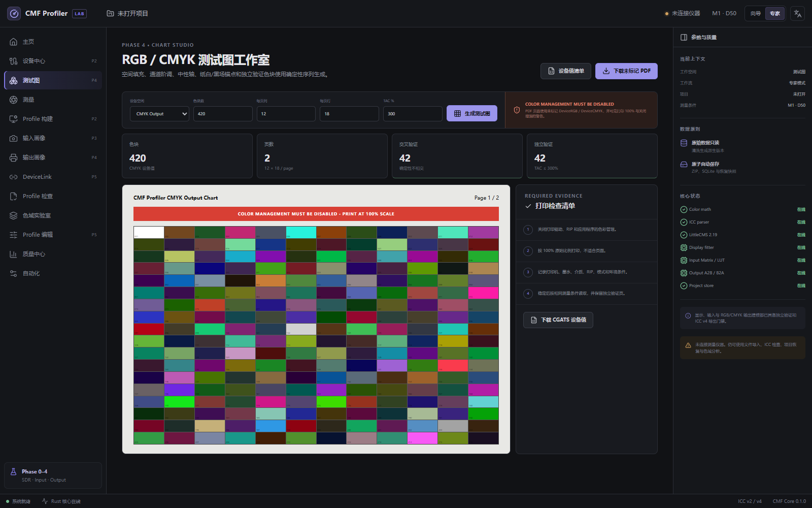Image resolution: width=812 pixels, height=508 pixels.
Task: Click 原子自动保存 data principle entry
Action: (742, 168)
